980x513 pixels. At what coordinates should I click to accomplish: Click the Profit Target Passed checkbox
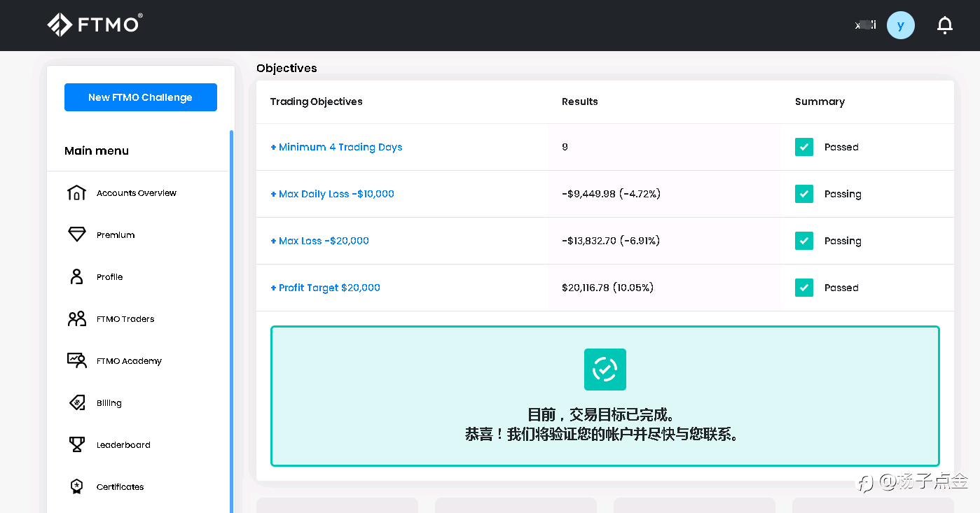tap(804, 288)
